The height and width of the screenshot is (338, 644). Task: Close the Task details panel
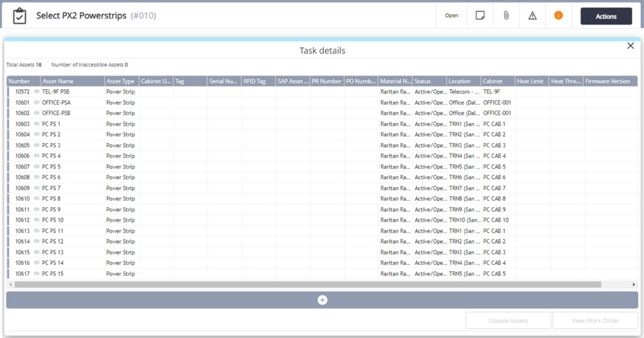pos(630,46)
